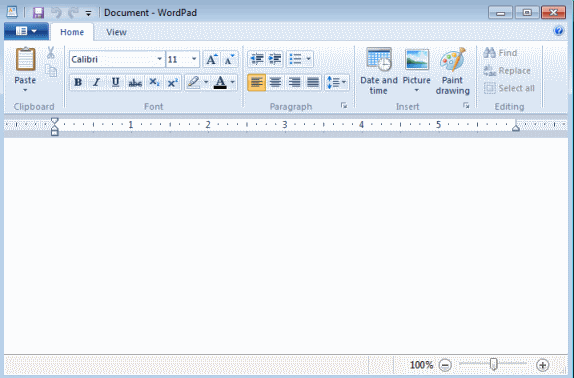Expand the font size dropdown
This screenshot has height=378, width=574.
[x=194, y=59]
